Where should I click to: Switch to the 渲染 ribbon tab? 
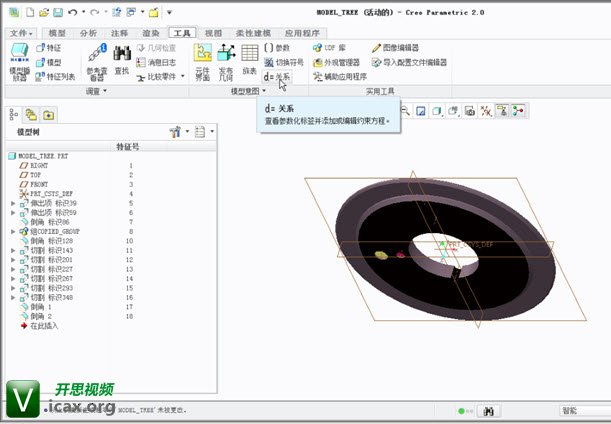click(x=150, y=33)
